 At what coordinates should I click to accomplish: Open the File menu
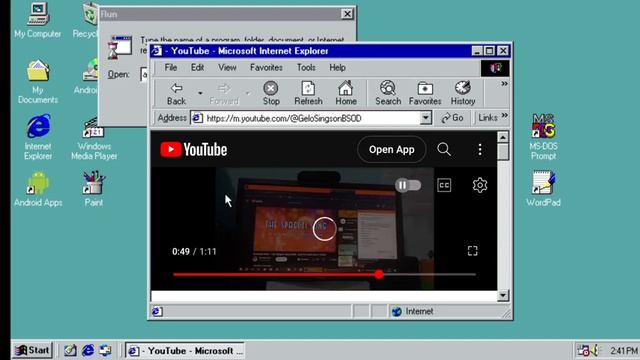tap(171, 67)
